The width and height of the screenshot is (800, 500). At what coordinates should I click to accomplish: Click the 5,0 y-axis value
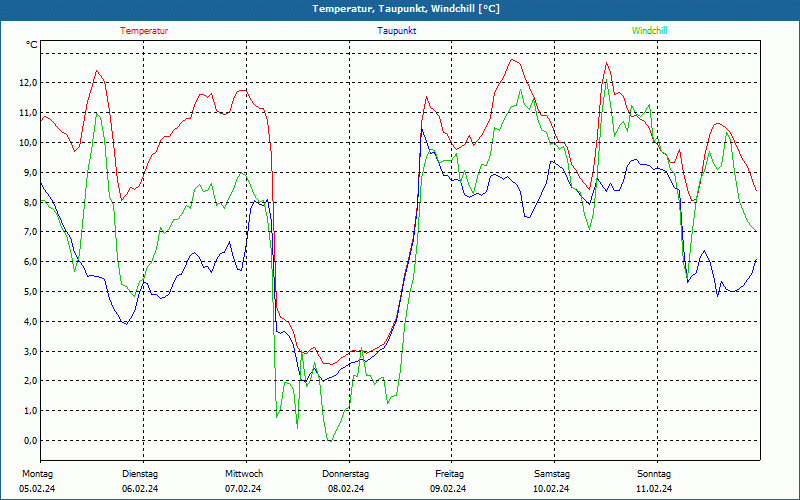pos(31,291)
